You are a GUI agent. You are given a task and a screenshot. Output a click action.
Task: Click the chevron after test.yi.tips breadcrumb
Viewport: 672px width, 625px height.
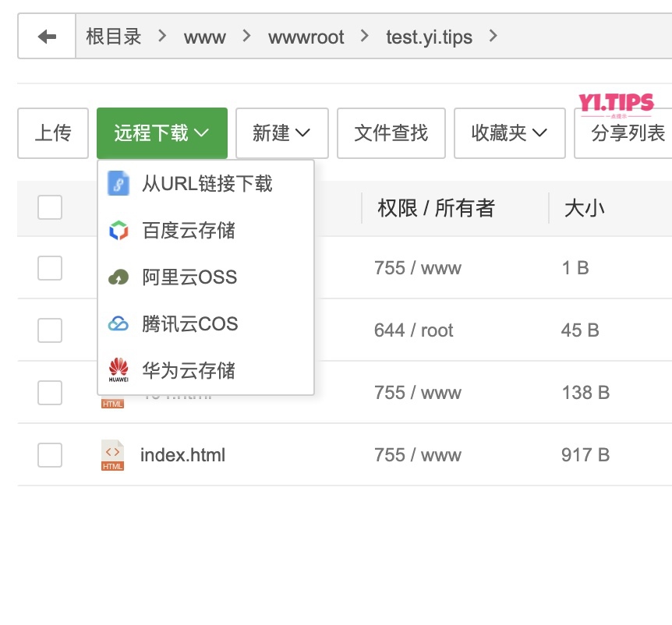pyautogui.click(x=493, y=36)
